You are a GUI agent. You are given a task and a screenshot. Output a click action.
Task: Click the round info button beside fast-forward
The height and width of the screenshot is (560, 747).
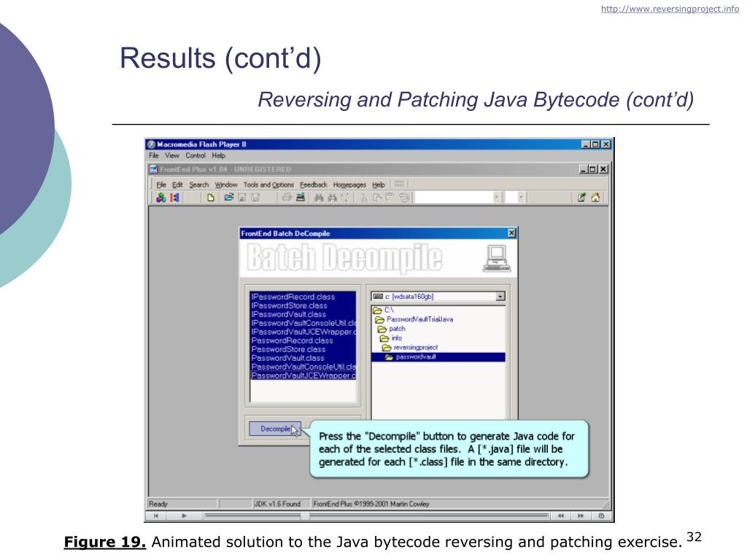601,516
